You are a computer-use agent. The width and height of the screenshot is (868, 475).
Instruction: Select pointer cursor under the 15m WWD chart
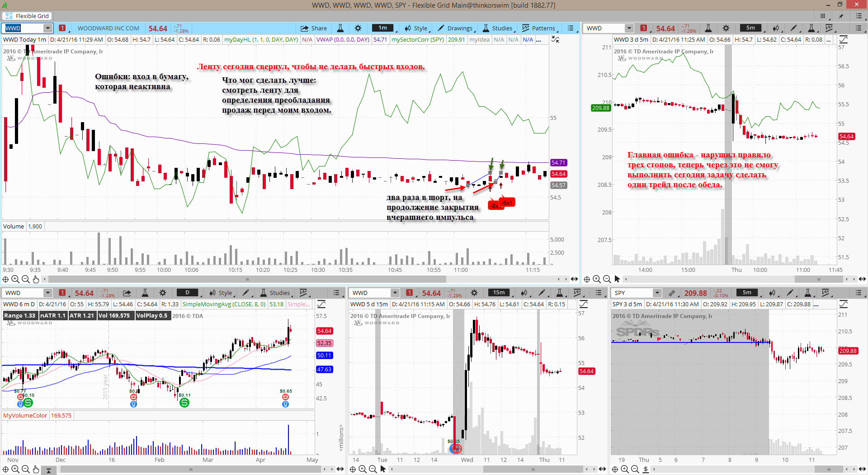click(x=383, y=469)
